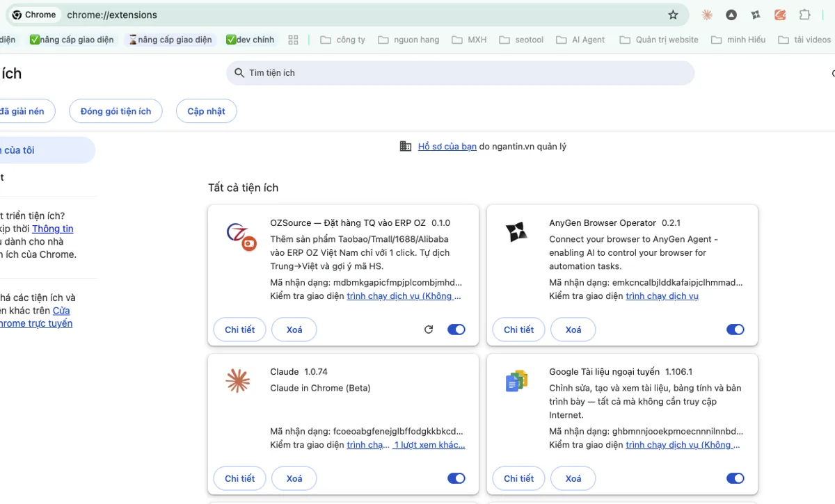Open "Chi tiết" for AnyGen Browser Operator
Screen dimensions: 835x504
point(519,330)
